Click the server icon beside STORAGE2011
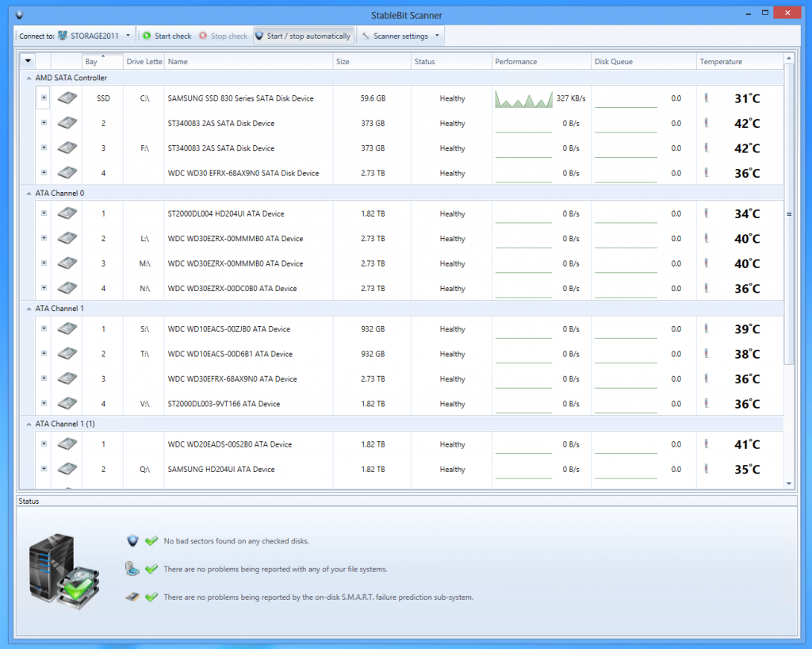 (x=62, y=35)
